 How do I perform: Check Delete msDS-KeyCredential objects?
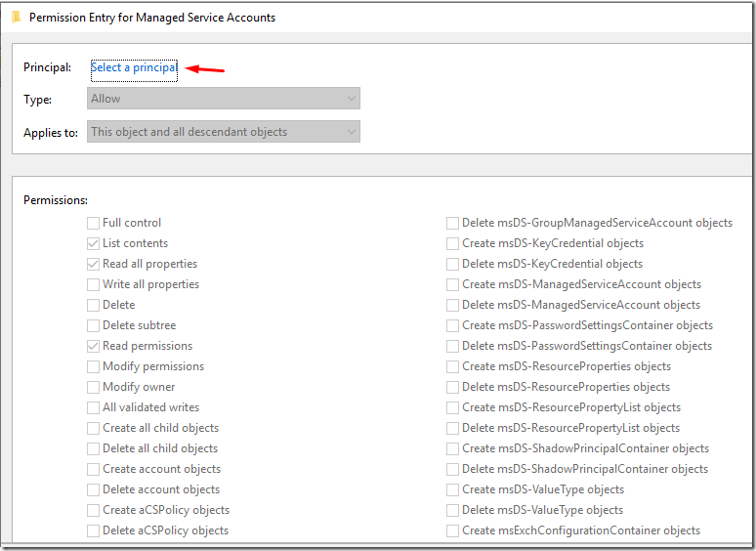tap(452, 264)
